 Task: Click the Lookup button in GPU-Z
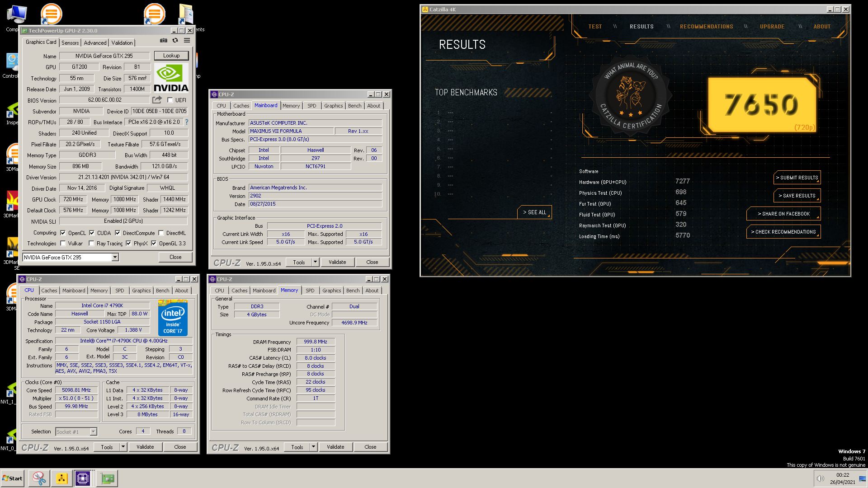click(171, 56)
